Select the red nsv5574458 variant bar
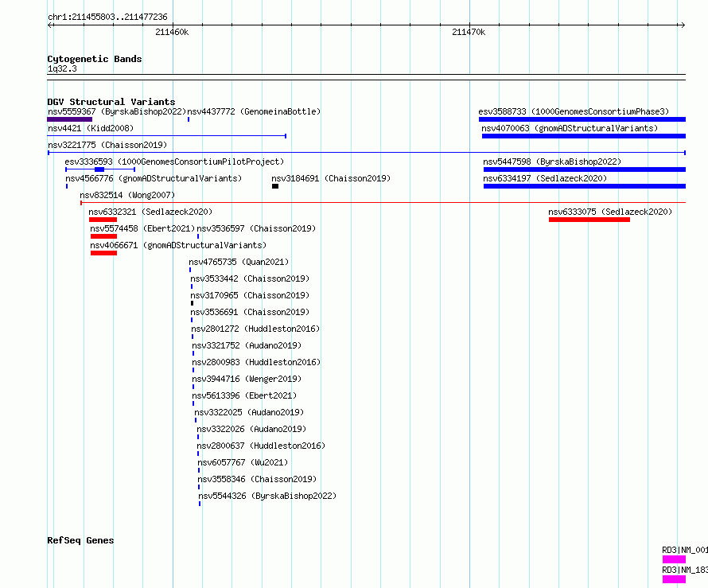 [104, 236]
